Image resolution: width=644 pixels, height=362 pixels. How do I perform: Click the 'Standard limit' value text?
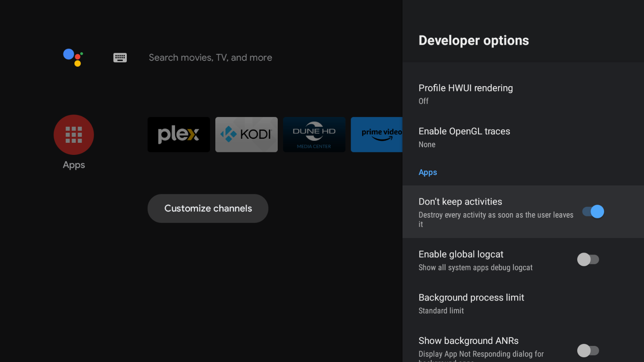[441, 311]
